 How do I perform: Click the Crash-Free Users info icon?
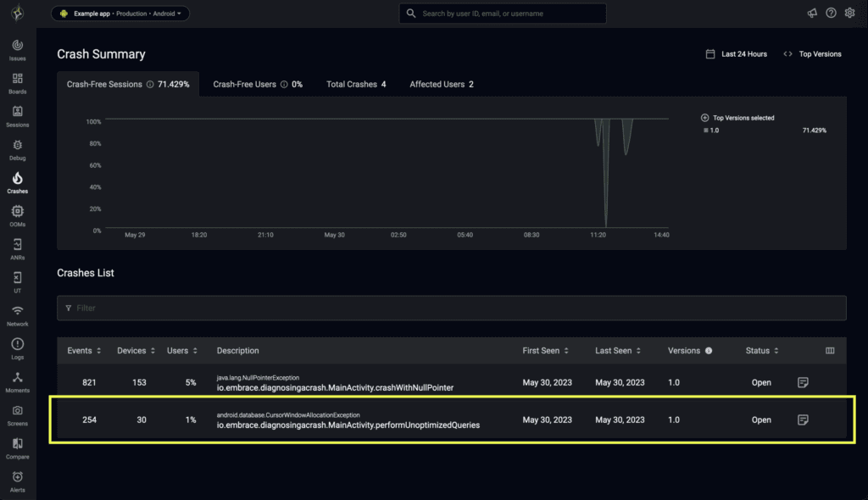point(284,85)
